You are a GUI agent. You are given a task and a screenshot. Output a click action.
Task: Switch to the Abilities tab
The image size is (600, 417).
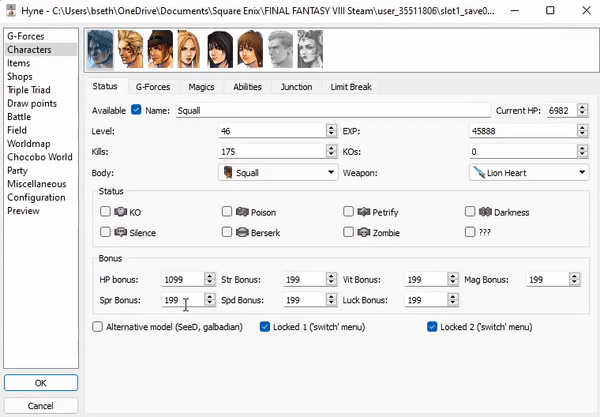pyautogui.click(x=248, y=87)
